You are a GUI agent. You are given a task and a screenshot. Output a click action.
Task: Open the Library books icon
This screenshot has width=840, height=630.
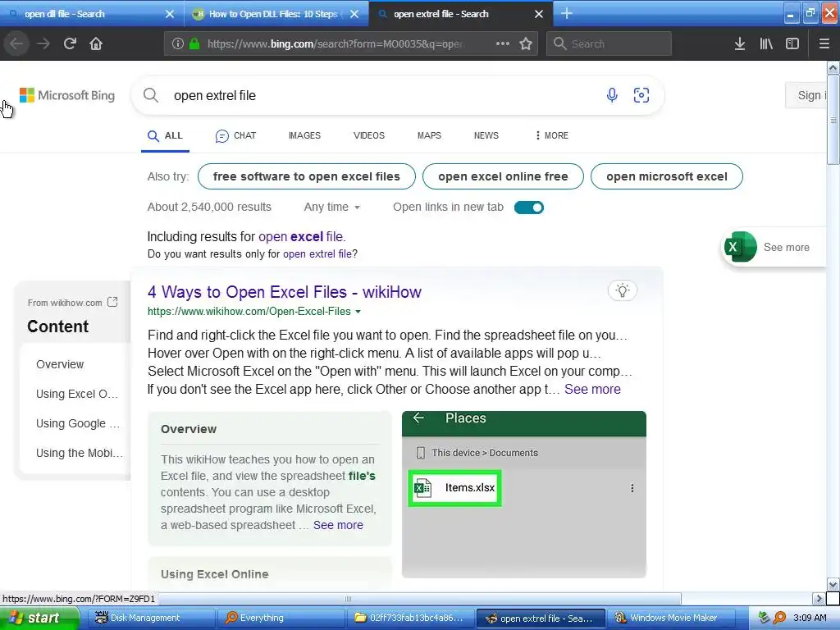[x=766, y=43]
